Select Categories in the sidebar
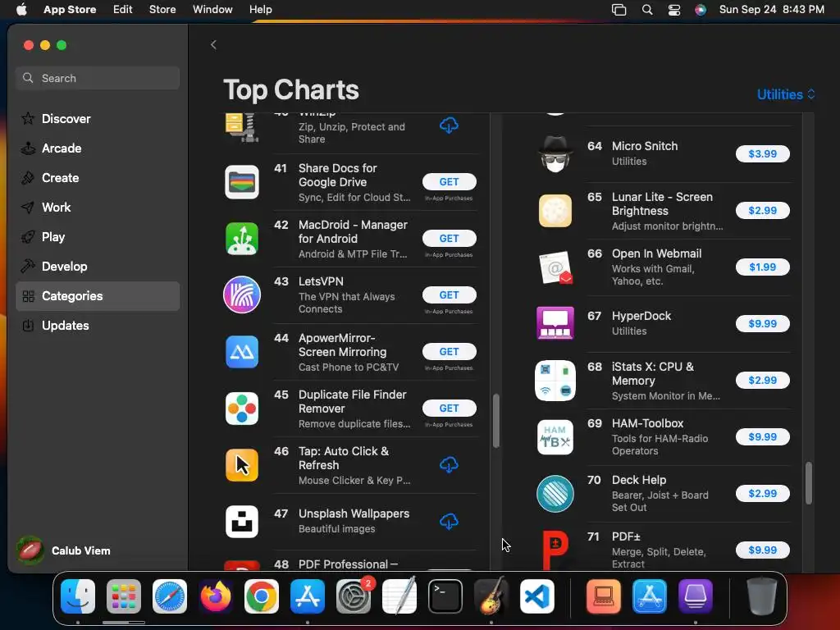The width and height of the screenshot is (840, 630). (x=98, y=296)
